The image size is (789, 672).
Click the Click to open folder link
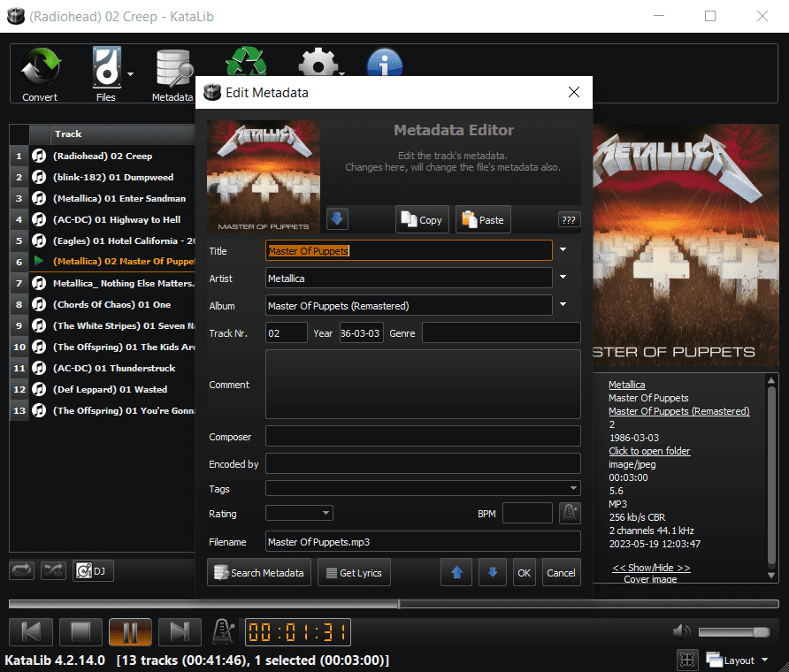[649, 451]
